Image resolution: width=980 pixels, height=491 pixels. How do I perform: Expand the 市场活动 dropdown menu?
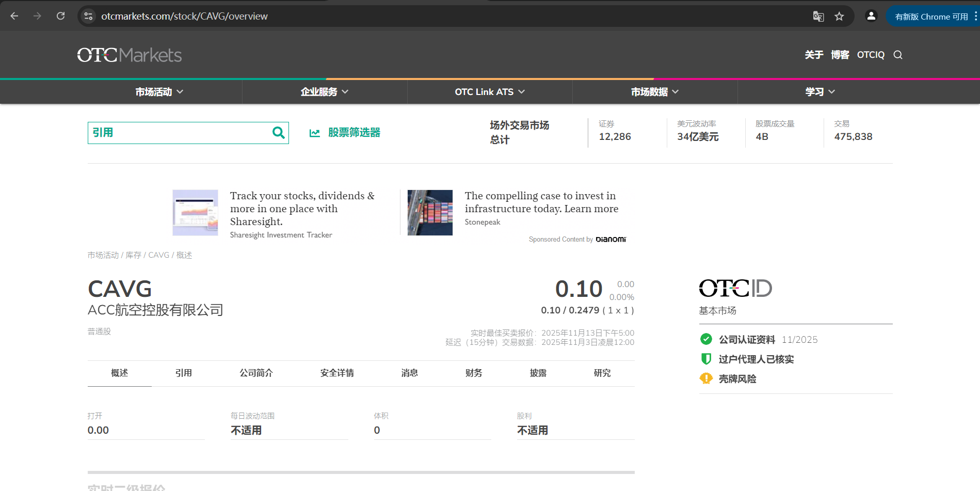coord(159,92)
